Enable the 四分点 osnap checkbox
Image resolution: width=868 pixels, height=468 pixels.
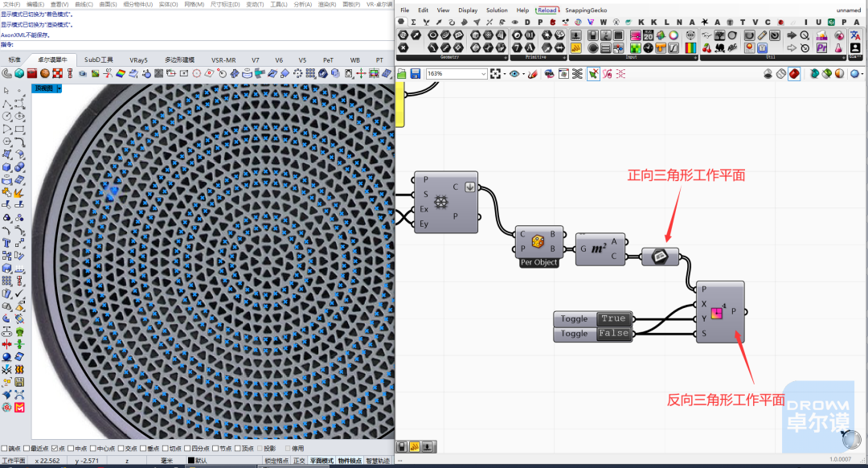[187, 448]
